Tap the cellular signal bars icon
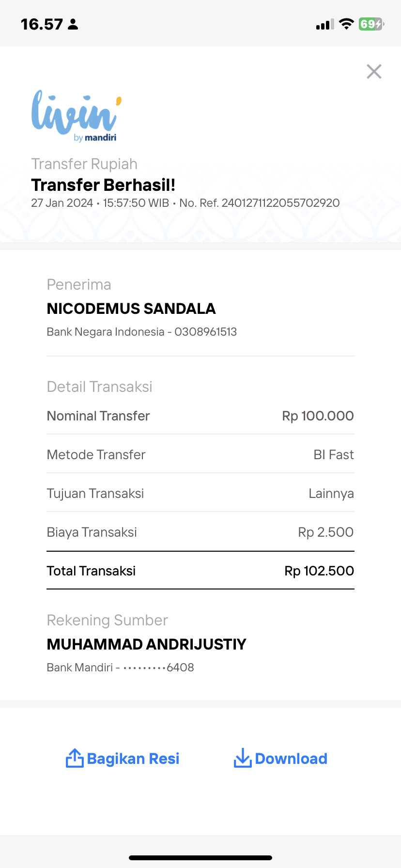 click(325, 25)
